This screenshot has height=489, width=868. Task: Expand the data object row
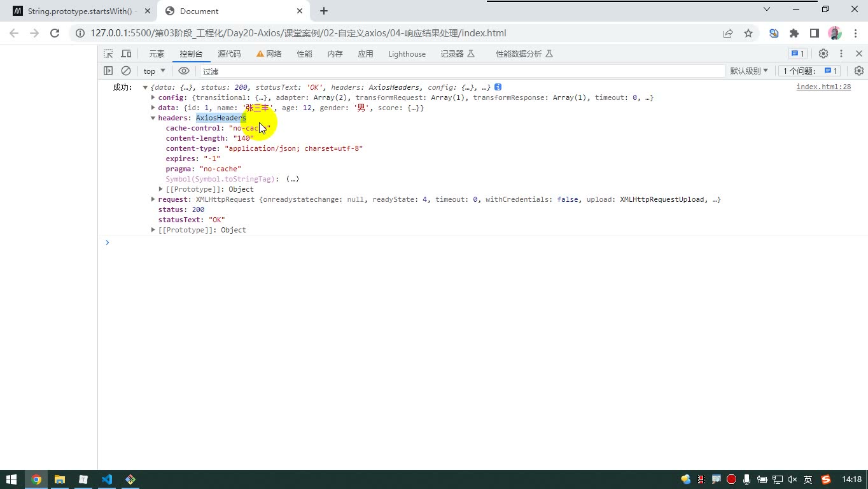pyautogui.click(x=153, y=108)
